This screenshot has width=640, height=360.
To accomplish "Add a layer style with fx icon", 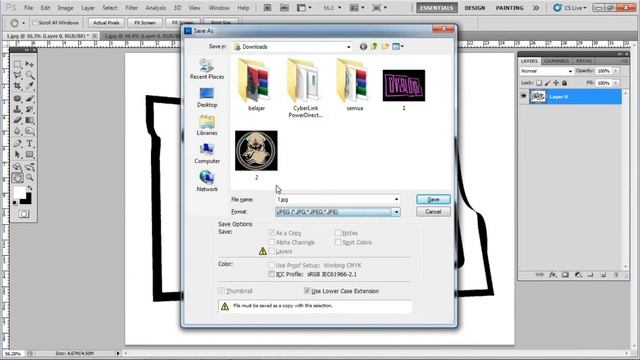I will 553,275.
